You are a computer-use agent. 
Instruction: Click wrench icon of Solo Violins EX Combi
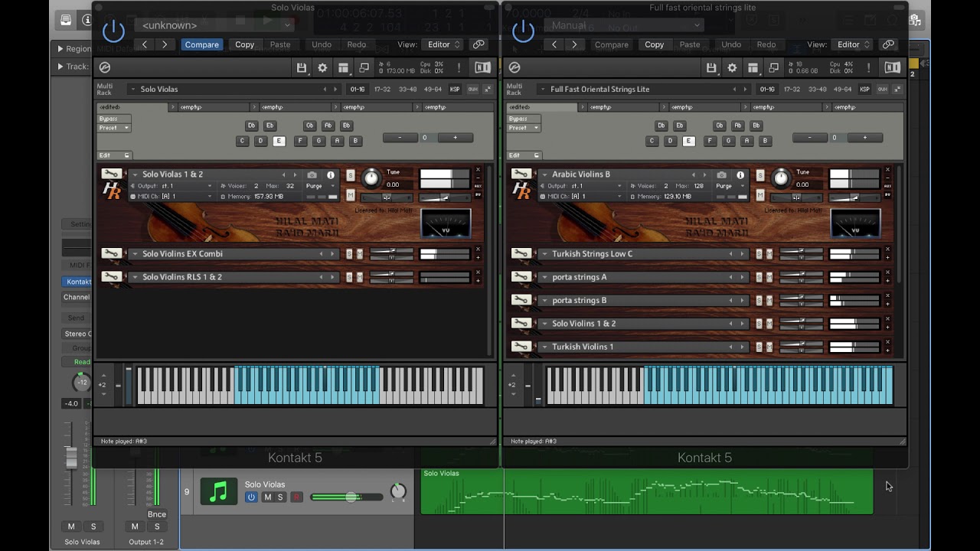coord(111,253)
